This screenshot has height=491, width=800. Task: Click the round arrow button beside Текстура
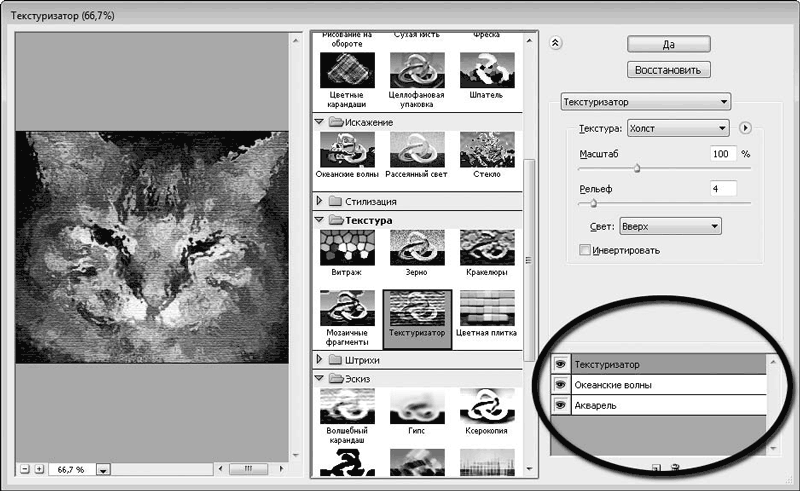[x=745, y=128]
